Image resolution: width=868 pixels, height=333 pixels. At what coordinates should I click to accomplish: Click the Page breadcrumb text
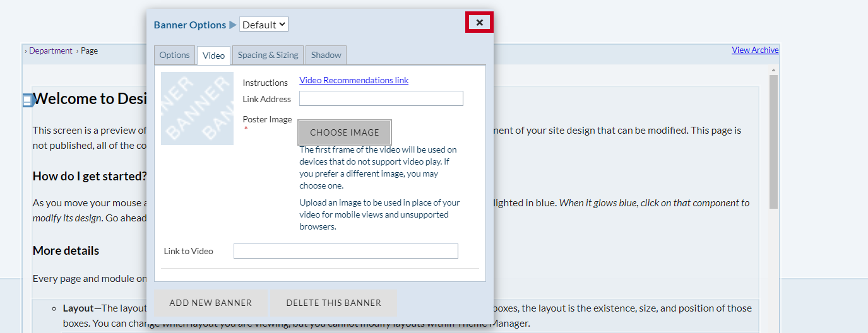(x=89, y=50)
